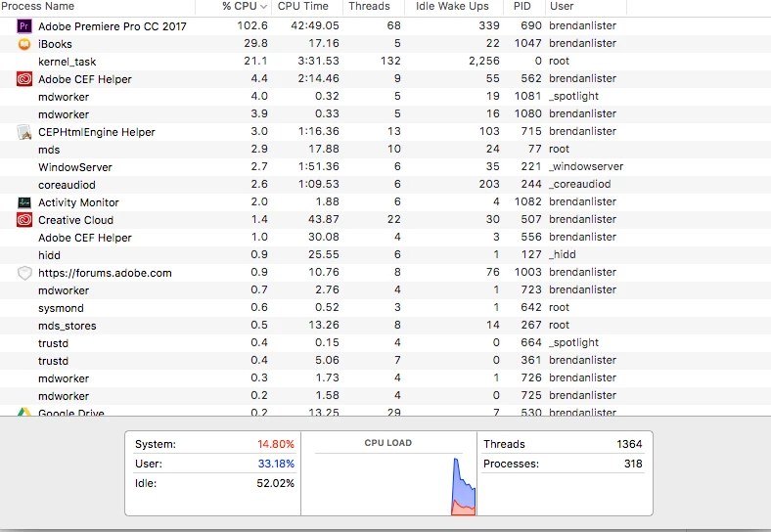Click the Google Drive icon
This screenshot has width=771, height=532.
click(x=24, y=412)
